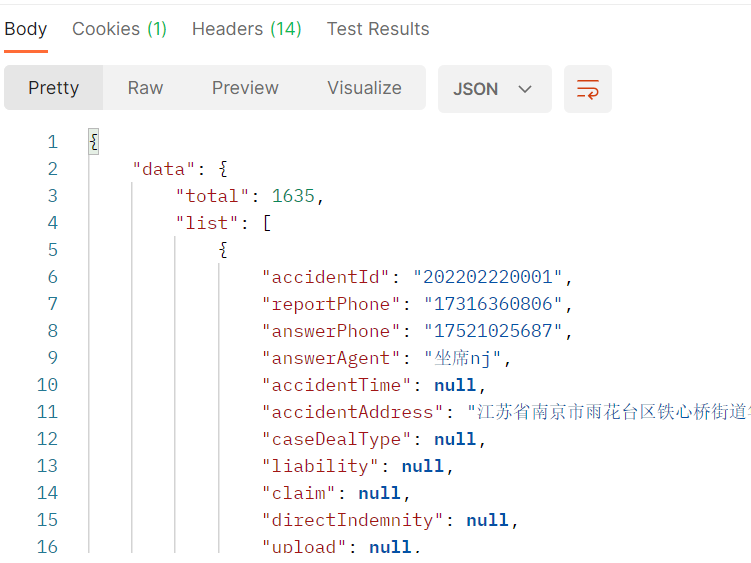751x563 pixels.
Task: Click line number 10 in the gutter
Action: click(x=47, y=385)
